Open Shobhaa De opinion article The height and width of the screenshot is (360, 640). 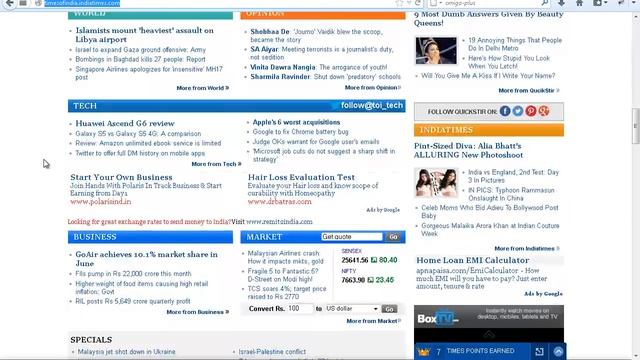click(x=316, y=36)
